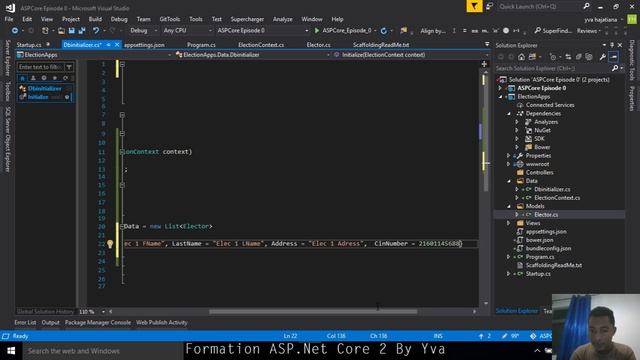The image size is (640, 360).
Task: Open the Initialize(ElectionContext context) member dropdown
Action: [411, 55]
